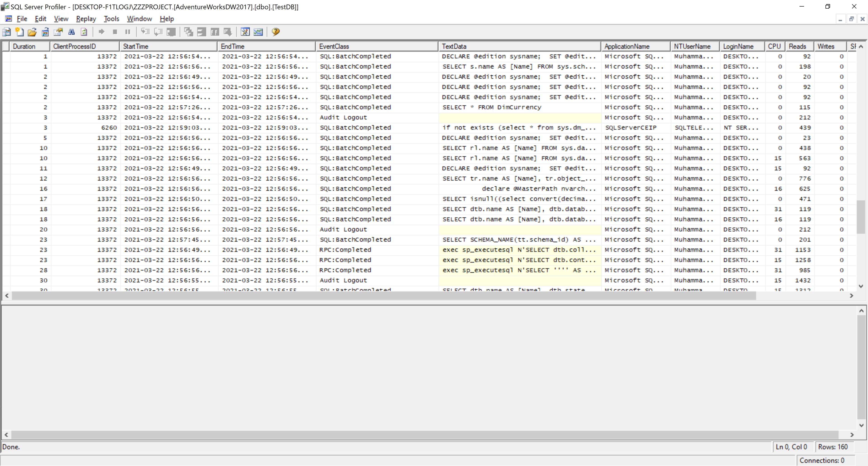Select the SQLServerCEIP application row
Image resolution: width=868 pixels, height=466 pixels.
[x=630, y=128]
